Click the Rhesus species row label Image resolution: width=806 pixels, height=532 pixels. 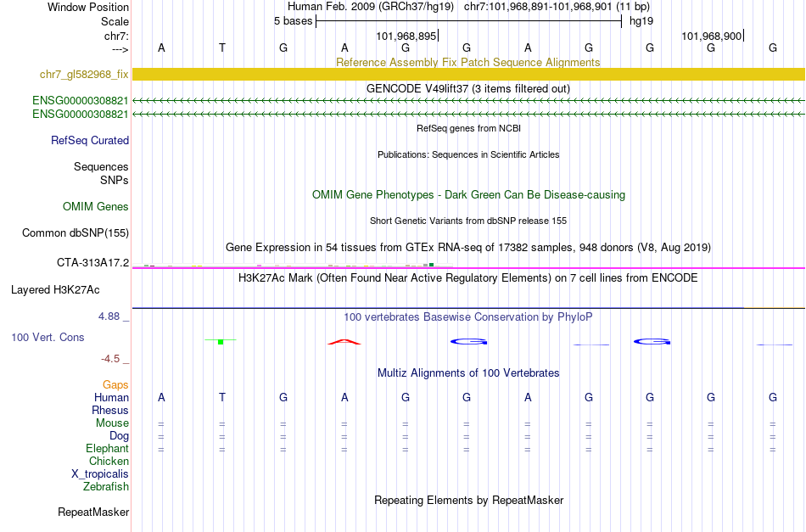tap(110, 410)
